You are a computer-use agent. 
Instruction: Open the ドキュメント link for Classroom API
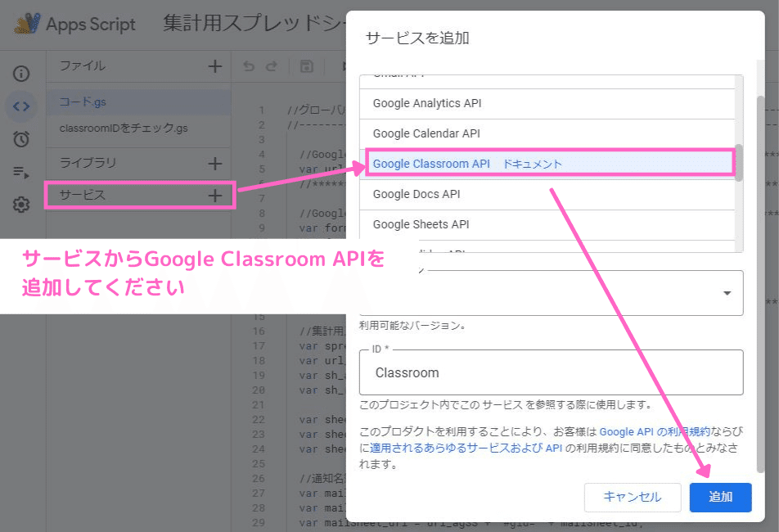click(x=532, y=164)
